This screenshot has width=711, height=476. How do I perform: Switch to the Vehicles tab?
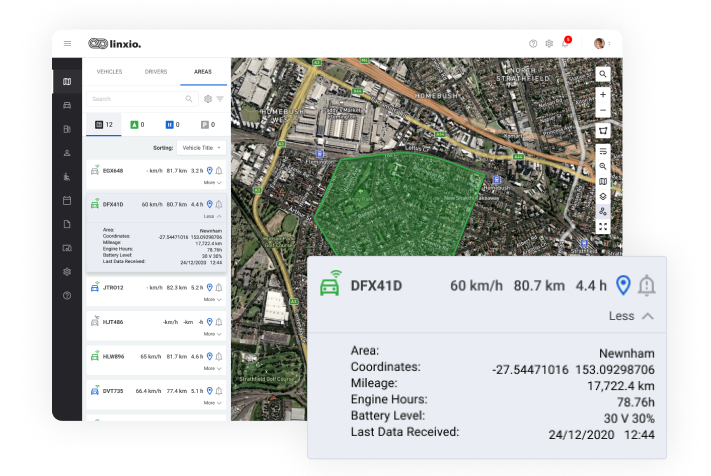point(108,72)
